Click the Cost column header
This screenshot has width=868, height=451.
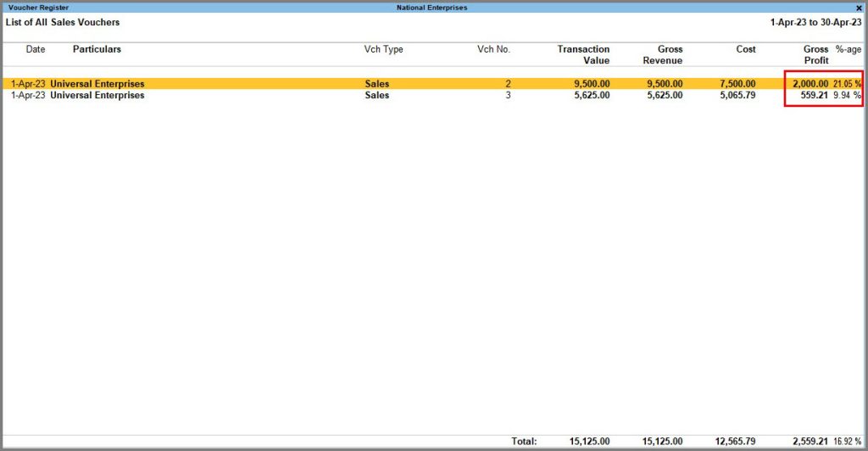tap(746, 49)
